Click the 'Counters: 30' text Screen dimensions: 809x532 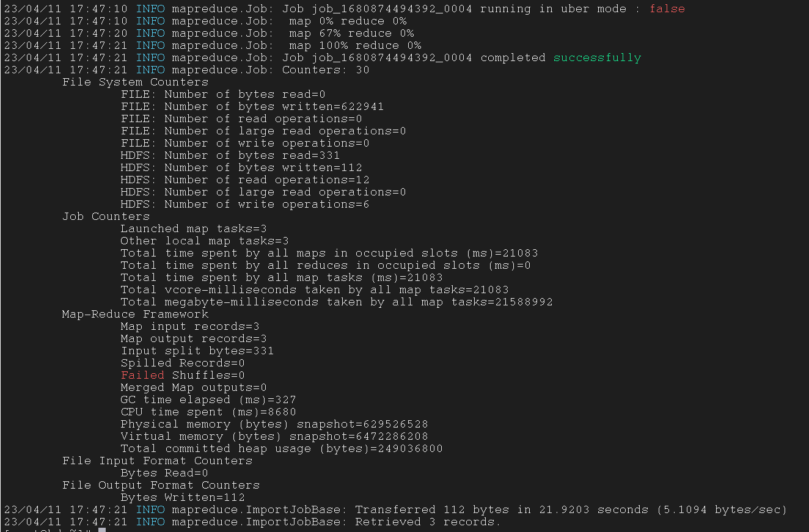[326, 70]
